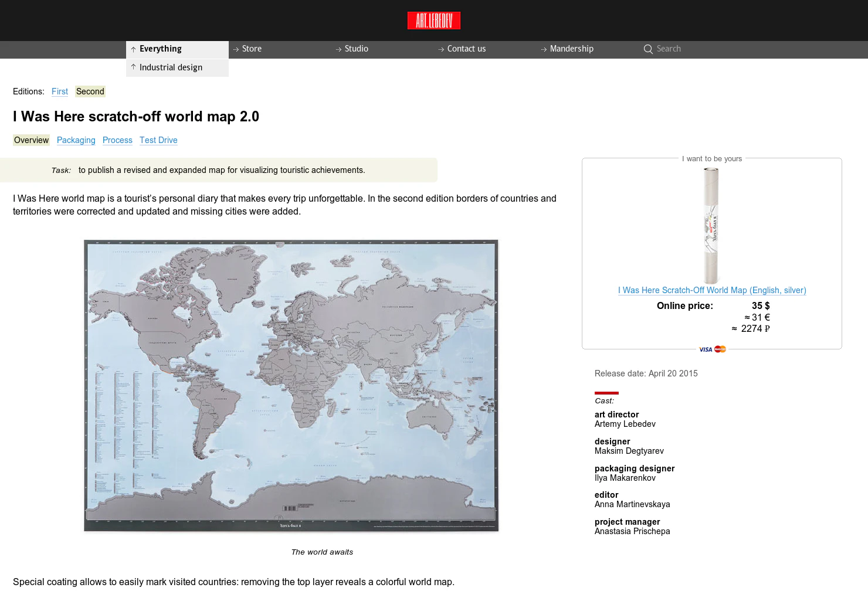Open the Industrial design section
This screenshot has height=608, width=868.
pyautogui.click(x=171, y=67)
